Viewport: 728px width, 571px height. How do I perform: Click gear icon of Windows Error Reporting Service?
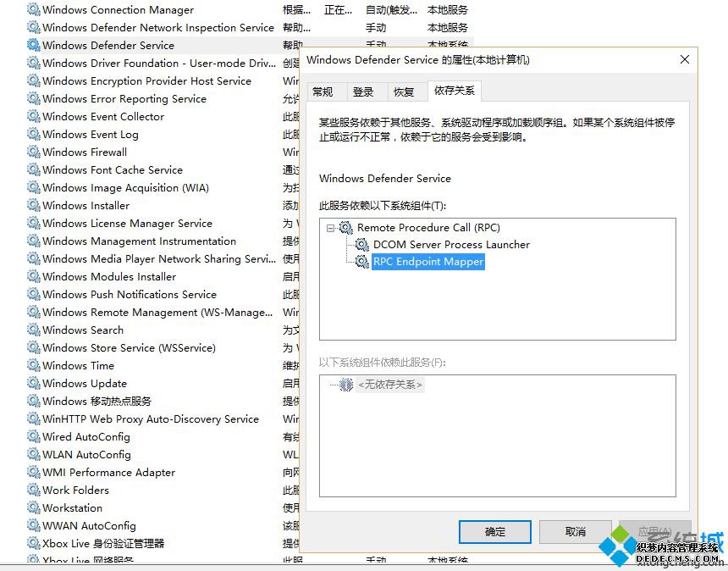(x=33, y=98)
